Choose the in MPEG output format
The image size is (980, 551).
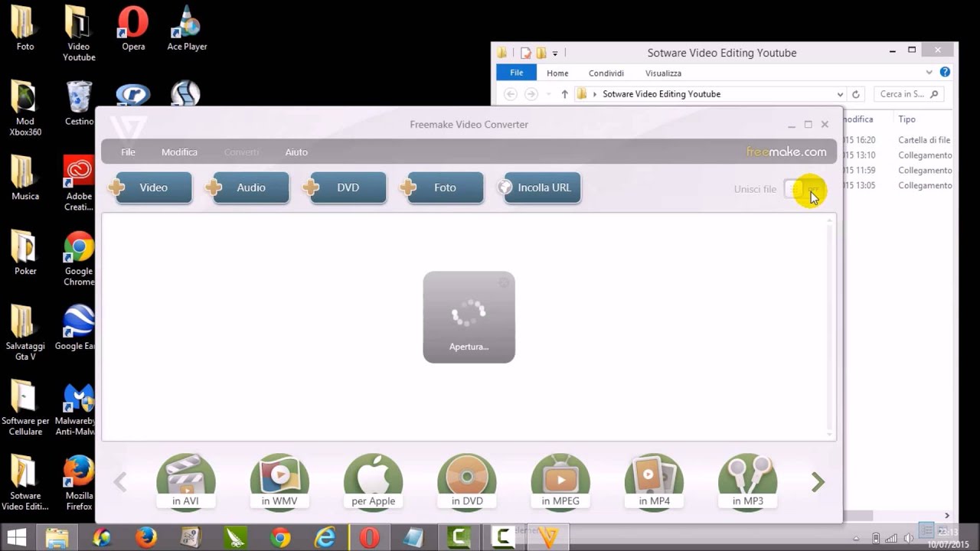tap(560, 481)
